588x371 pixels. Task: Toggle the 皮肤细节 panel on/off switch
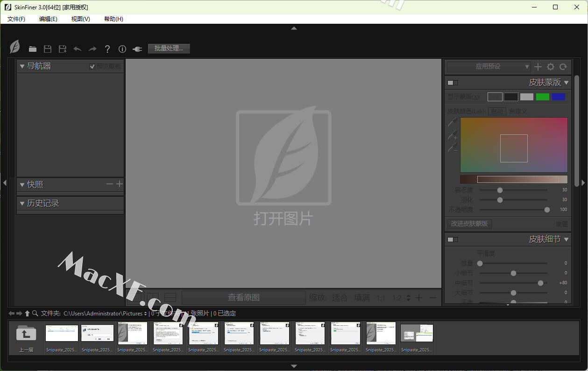[453, 239]
